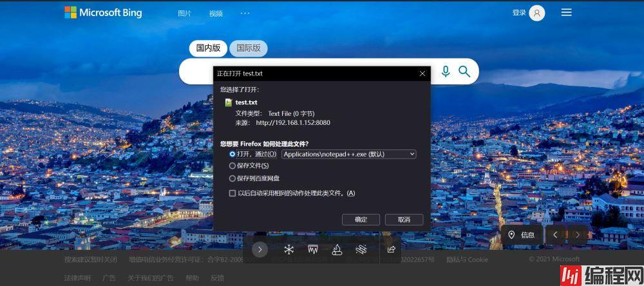Click the magnifier search icon

pyautogui.click(x=464, y=71)
